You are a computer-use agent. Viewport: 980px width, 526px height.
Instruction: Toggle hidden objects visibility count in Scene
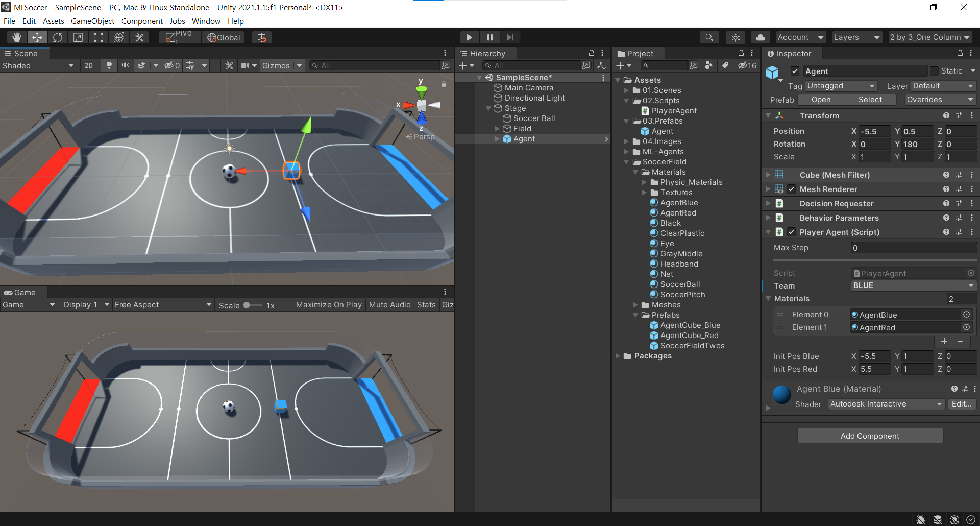point(172,65)
